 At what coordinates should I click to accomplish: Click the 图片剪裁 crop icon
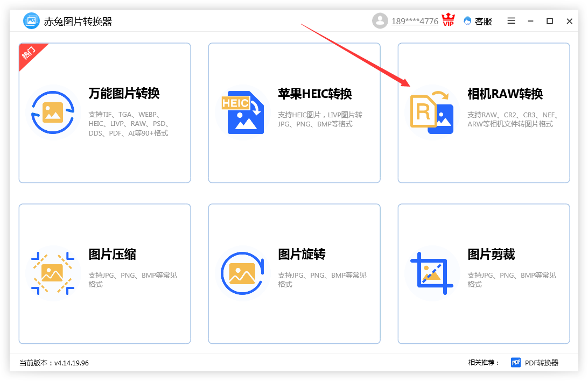pos(432,273)
